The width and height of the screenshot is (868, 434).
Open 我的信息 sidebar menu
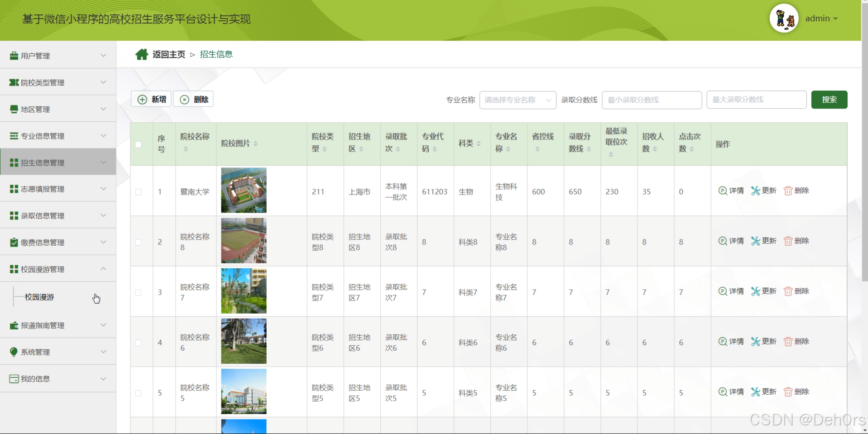coord(58,379)
